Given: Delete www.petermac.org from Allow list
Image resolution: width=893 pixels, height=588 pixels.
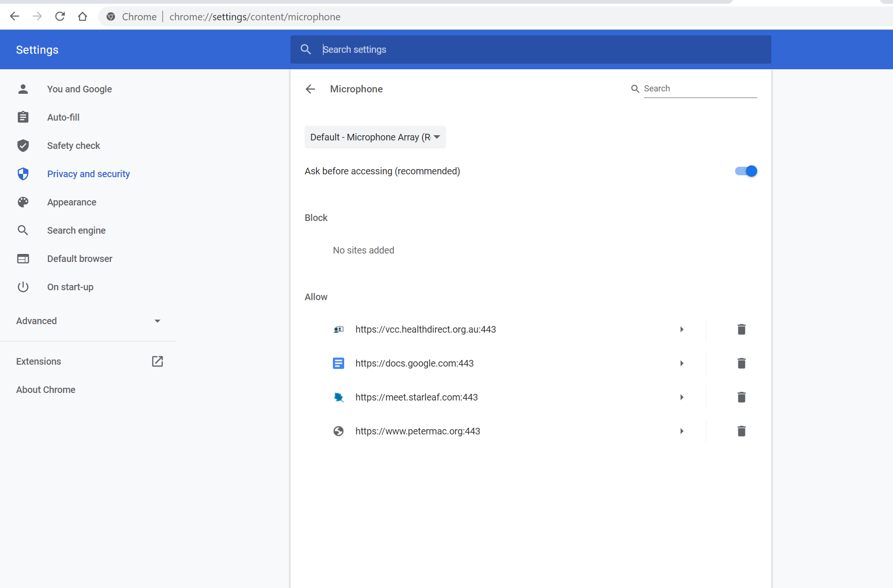Looking at the screenshot, I should point(741,431).
